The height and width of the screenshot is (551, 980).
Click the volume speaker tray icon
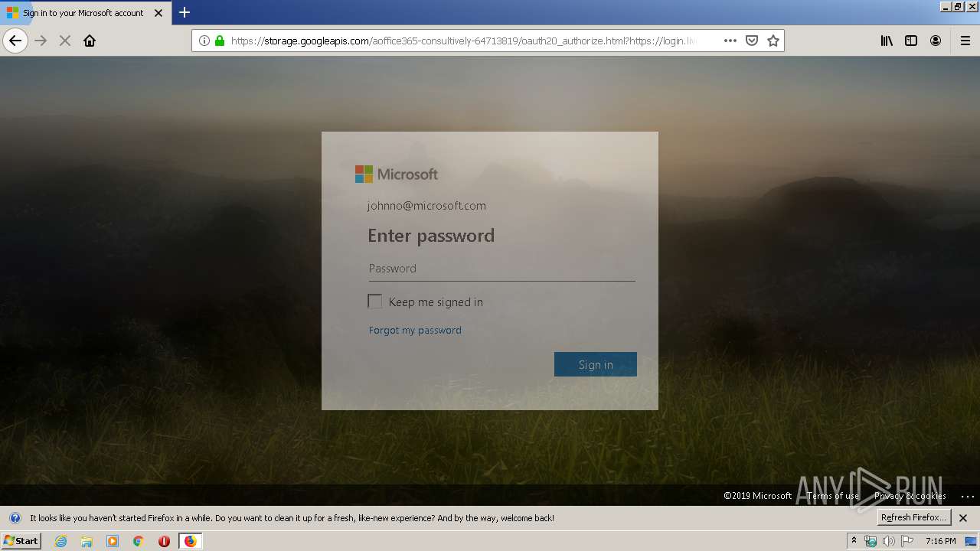888,541
